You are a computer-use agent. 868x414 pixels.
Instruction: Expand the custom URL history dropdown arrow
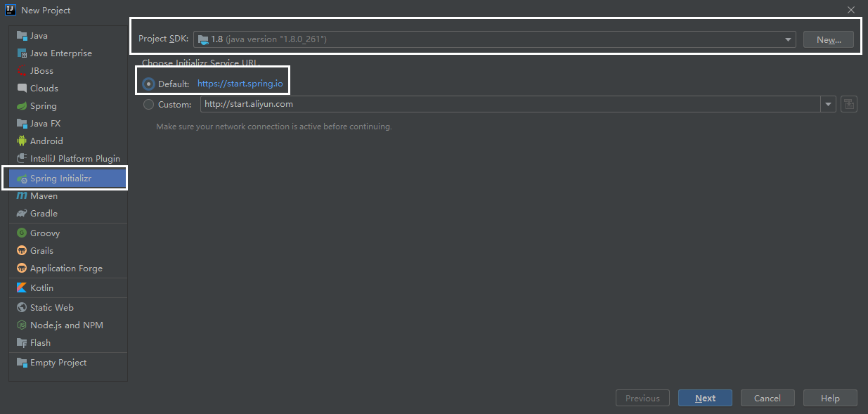coord(828,104)
